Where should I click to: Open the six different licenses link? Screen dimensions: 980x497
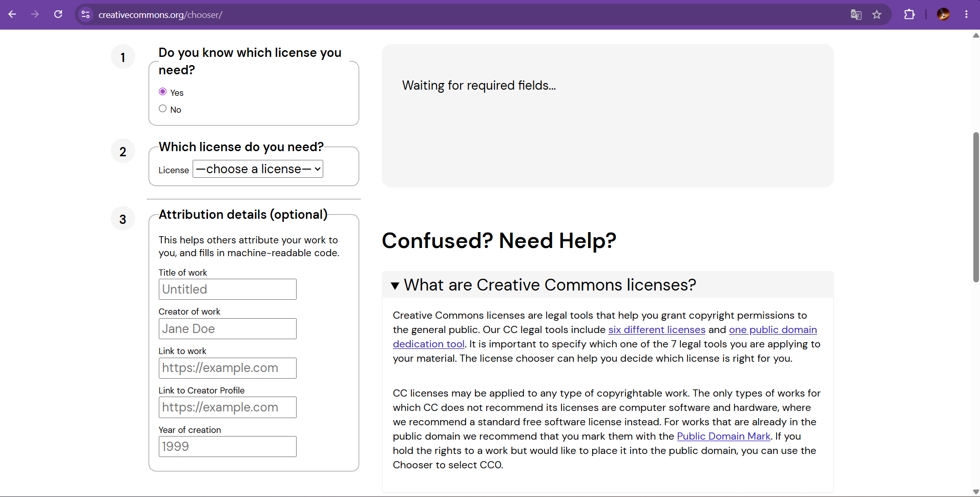coord(657,330)
